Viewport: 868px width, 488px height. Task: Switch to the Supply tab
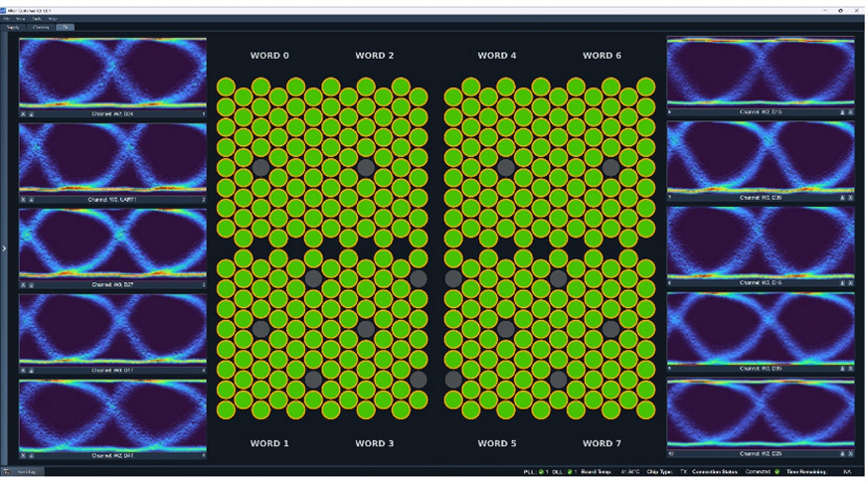[x=14, y=27]
